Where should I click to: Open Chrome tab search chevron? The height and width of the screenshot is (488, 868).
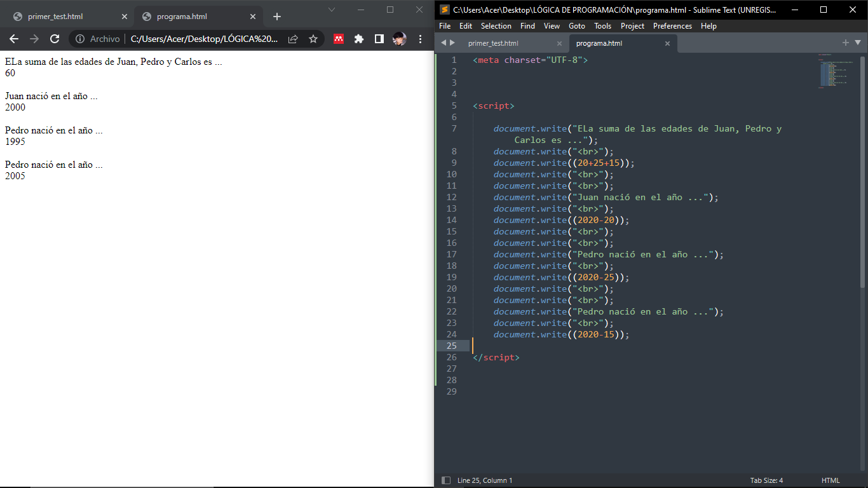[x=331, y=10]
